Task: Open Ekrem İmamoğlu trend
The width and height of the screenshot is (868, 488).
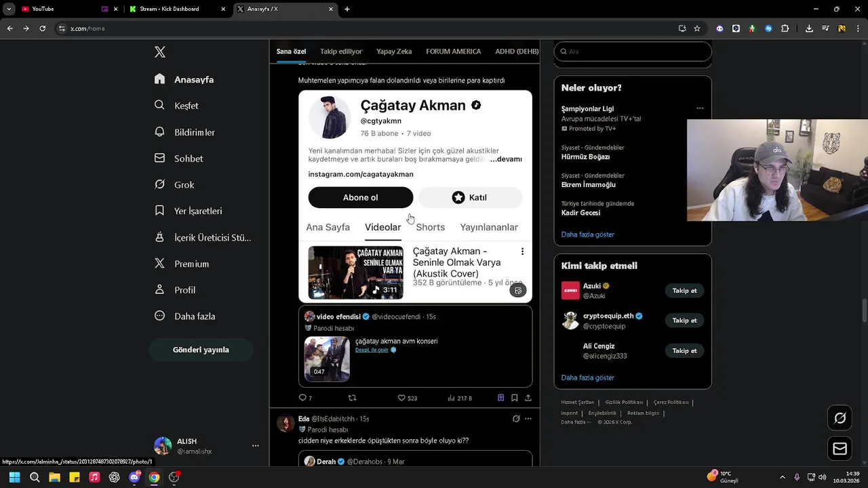Action: 588,185
